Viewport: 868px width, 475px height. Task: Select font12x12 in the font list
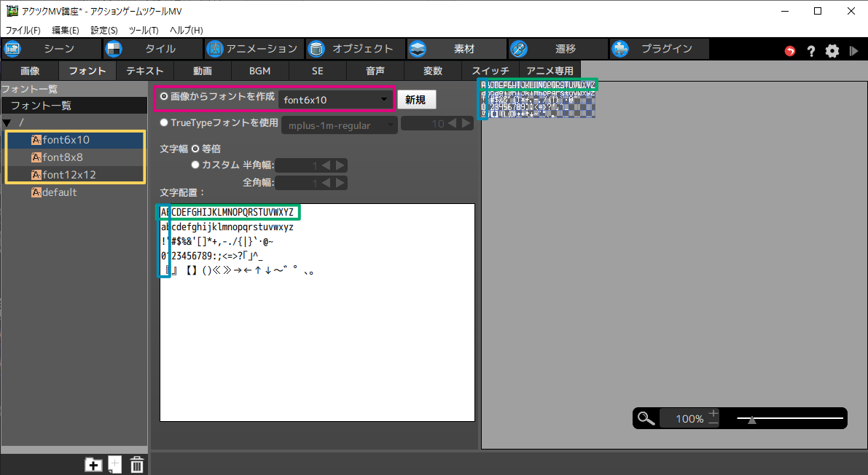(69, 175)
